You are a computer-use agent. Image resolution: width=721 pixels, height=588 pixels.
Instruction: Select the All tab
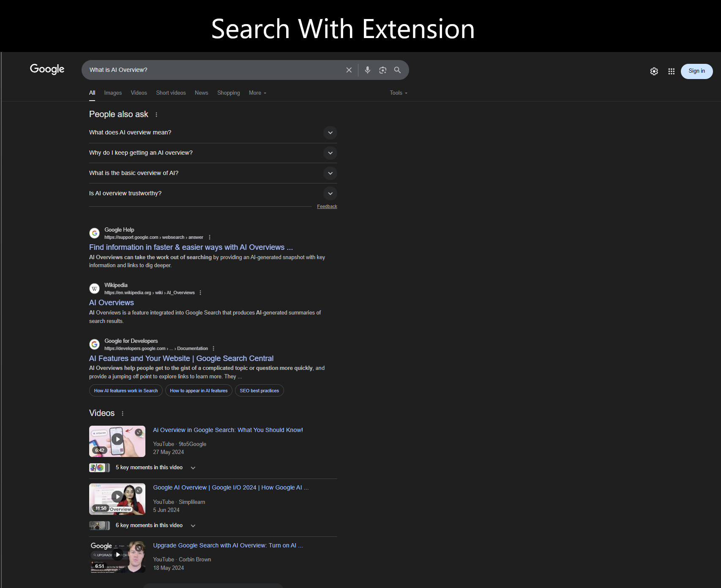click(92, 93)
